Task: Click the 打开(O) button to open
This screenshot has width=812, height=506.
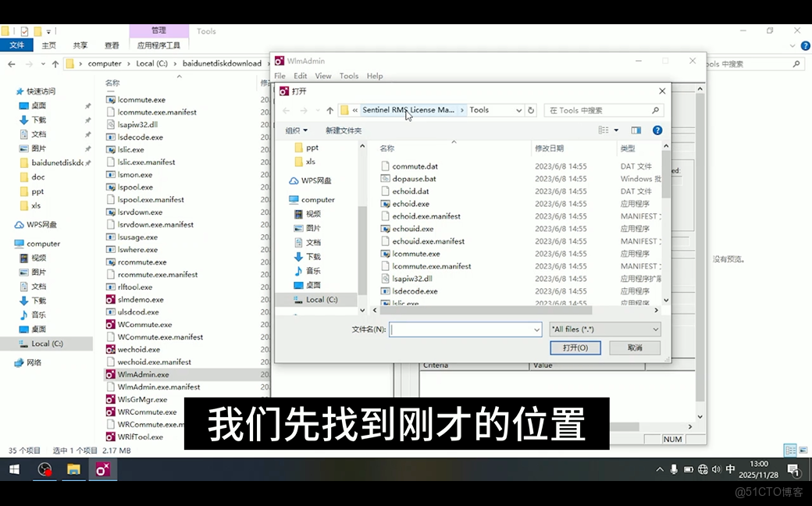Action: pos(575,347)
